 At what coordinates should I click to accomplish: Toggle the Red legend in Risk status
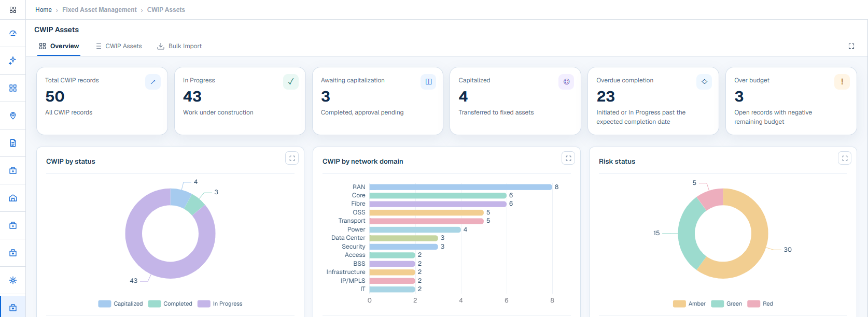pos(760,304)
